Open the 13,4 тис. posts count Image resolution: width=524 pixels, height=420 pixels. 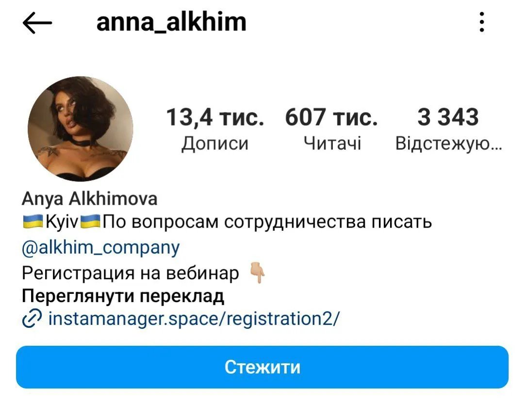(215, 117)
